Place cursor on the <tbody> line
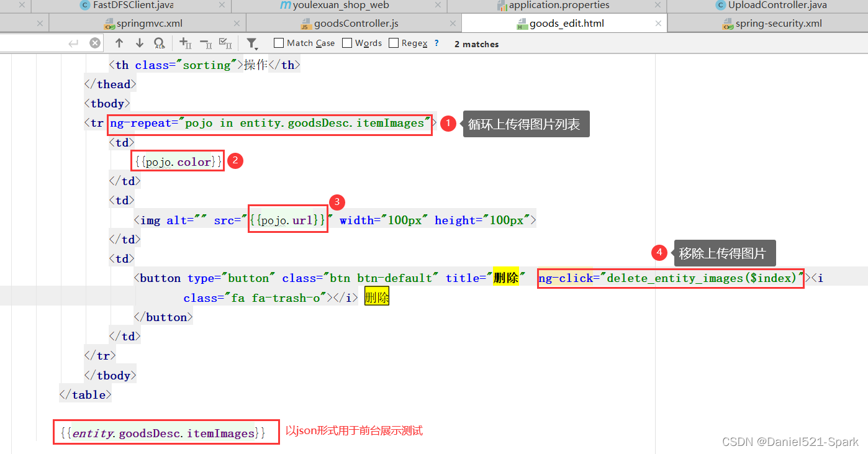 pyautogui.click(x=107, y=103)
